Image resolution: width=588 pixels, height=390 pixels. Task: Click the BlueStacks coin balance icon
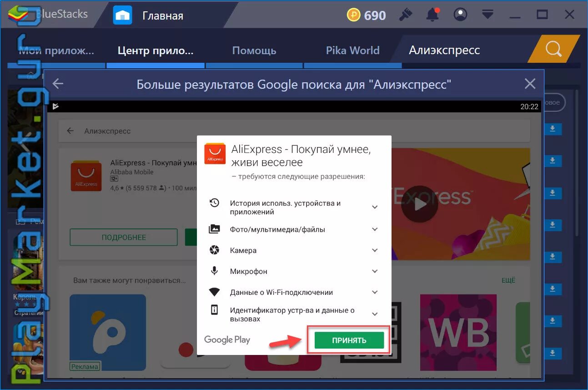click(353, 15)
